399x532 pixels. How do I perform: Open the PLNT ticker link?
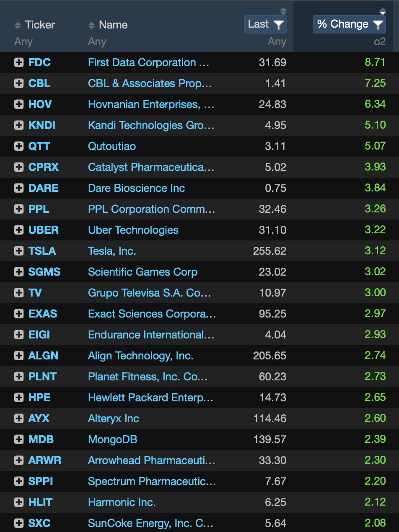[42, 377]
